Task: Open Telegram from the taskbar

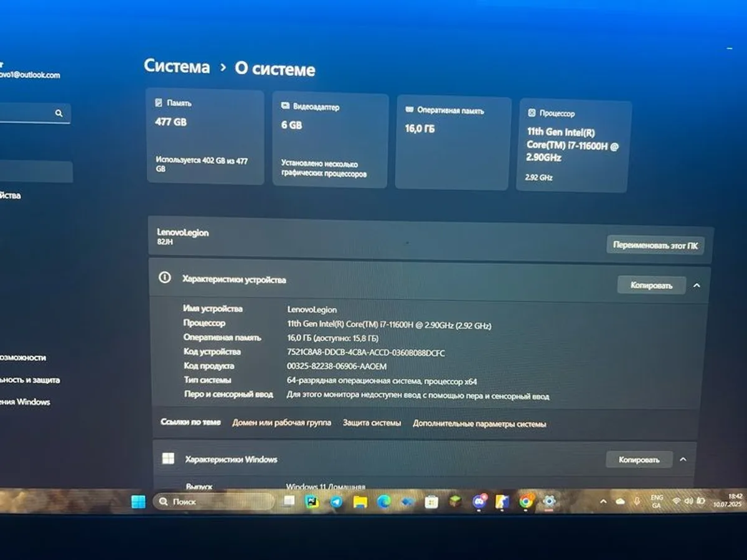Action: click(x=336, y=502)
